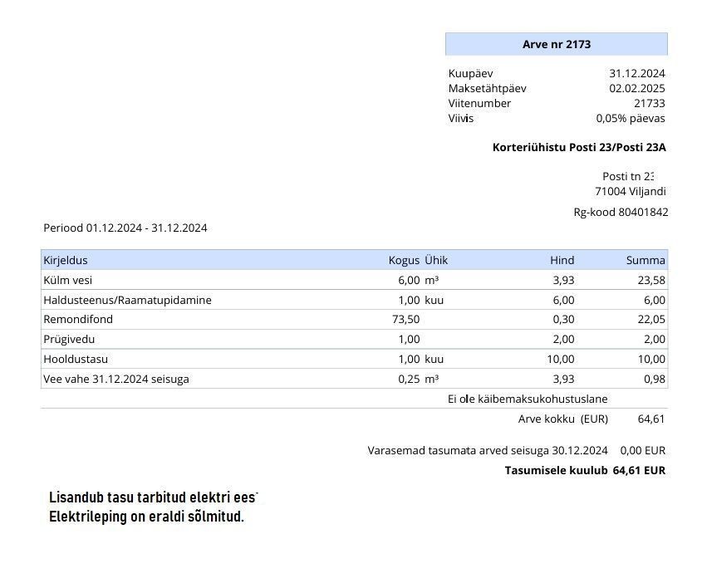Click the period text "Periood 01.12.2024 - 31.12.2024"
The height and width of the screenshot is (588, 702).
click(x=125, y=228)
